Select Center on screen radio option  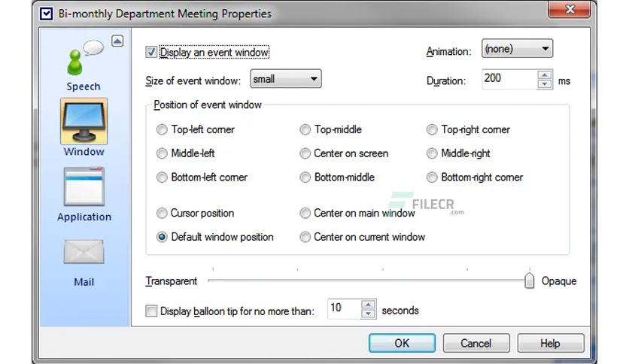[305, 153]
